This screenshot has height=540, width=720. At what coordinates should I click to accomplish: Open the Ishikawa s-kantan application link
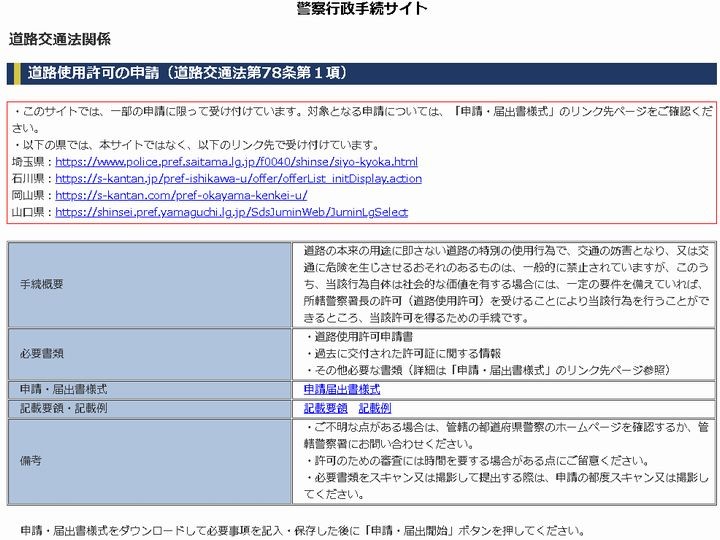pos(238,179)
